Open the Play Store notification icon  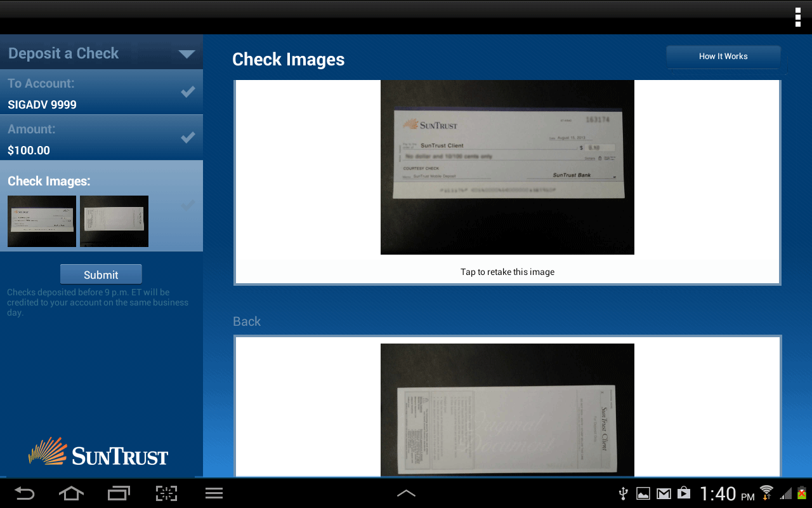click(684, 493)
